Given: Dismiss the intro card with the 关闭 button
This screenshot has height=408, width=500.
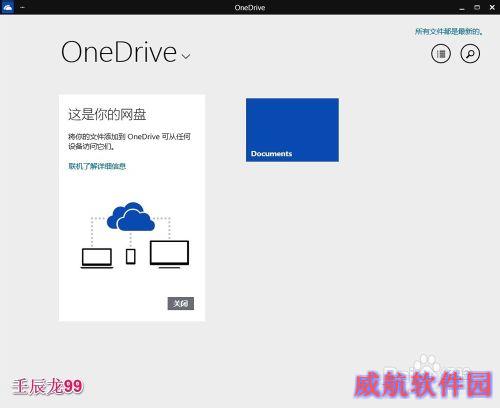Looking at the screenshot, I should coord(181,303).
